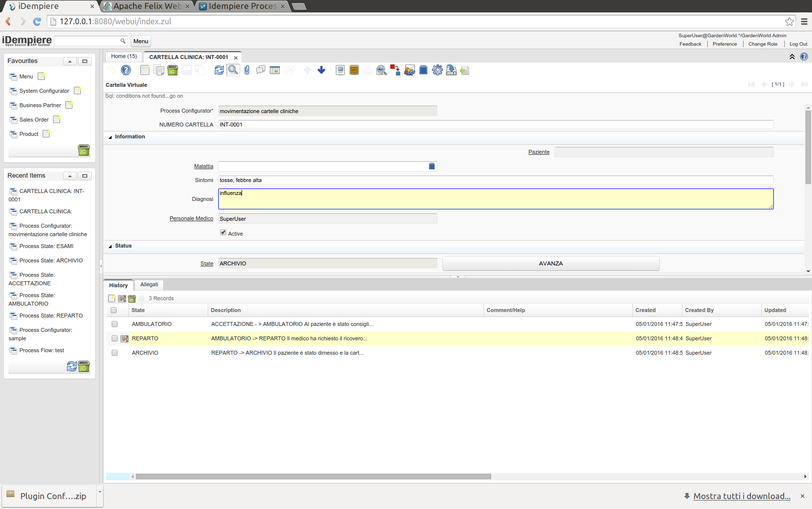Edit the selected History record

[122, 298]
